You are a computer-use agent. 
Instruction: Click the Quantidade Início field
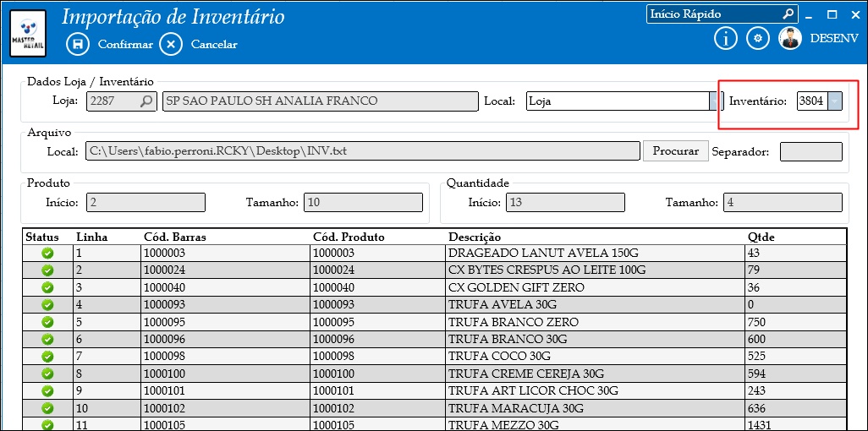tap(565, 202)
